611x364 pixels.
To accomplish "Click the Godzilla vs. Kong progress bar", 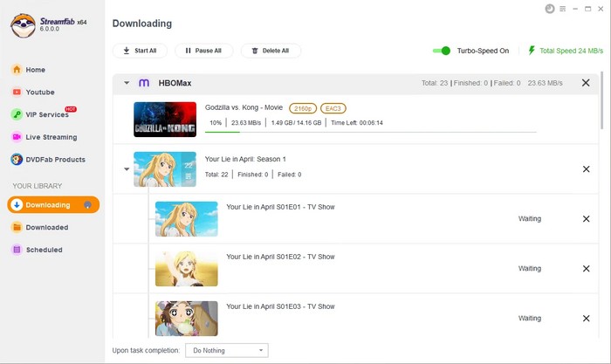I will [371, 132].
